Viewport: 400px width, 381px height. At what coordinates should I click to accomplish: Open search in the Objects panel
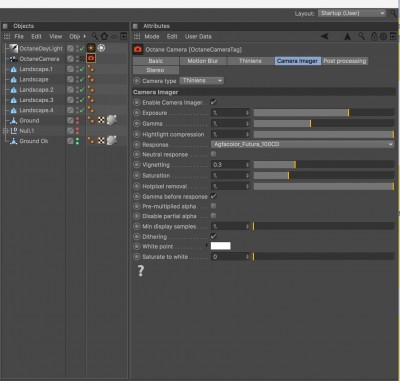(x=95, y=36)
